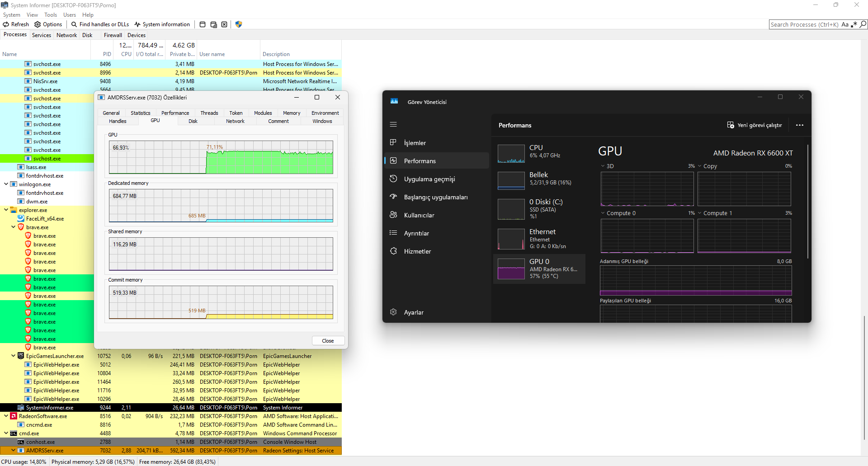Collapse the EpicGamesLauncher.exe process tree

click(13, 356)
